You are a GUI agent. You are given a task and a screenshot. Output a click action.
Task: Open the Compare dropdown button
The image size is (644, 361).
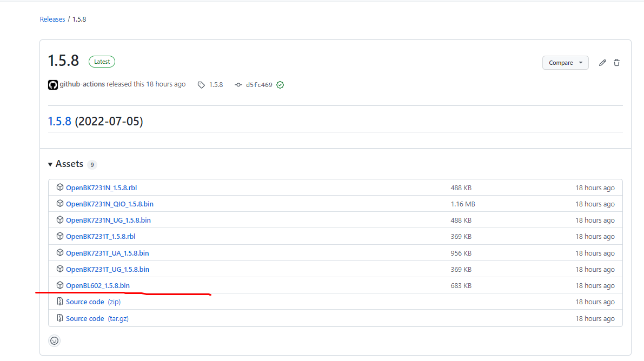coord(565,63)
